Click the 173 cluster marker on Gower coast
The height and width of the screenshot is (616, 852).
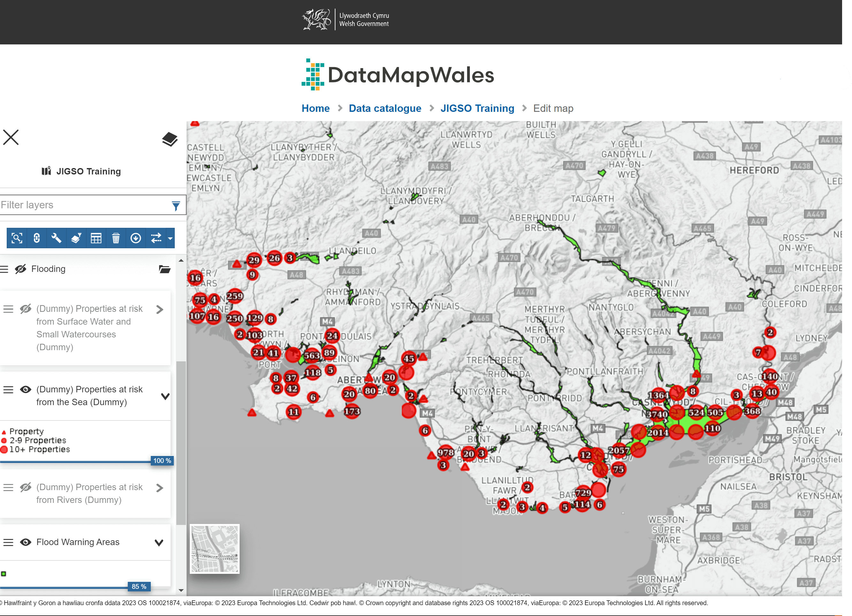point(352,411)
